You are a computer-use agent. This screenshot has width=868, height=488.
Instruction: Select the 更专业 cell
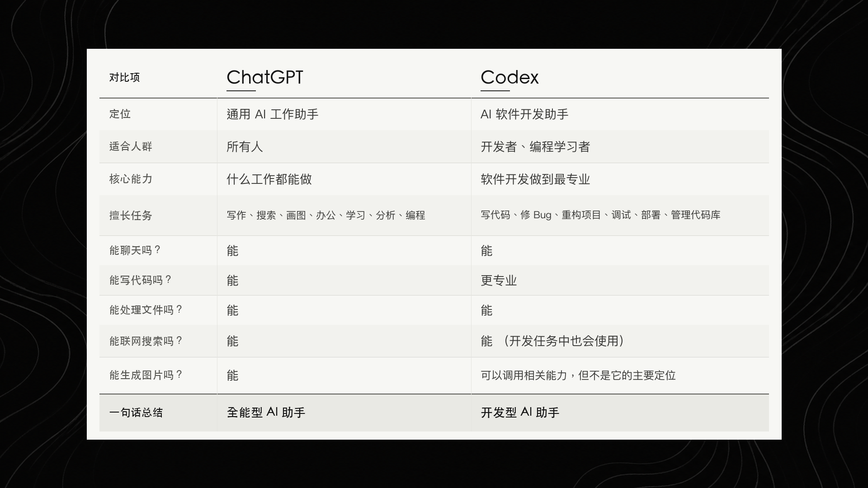499,280
